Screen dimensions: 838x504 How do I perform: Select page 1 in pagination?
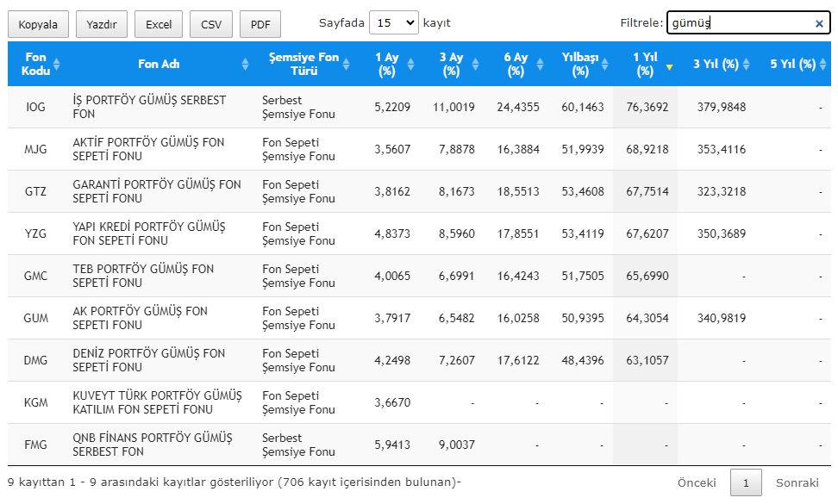[746, 482]
